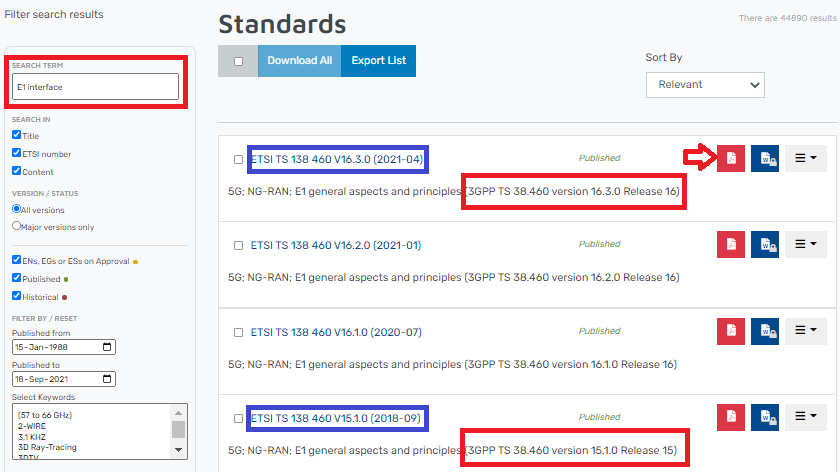Image resolution: width=840 pixels, height=472 pixels.
Task: Select 3D Ray-Tracing in the keywords list
Action: pyautogui.click(x=46, y=447)
